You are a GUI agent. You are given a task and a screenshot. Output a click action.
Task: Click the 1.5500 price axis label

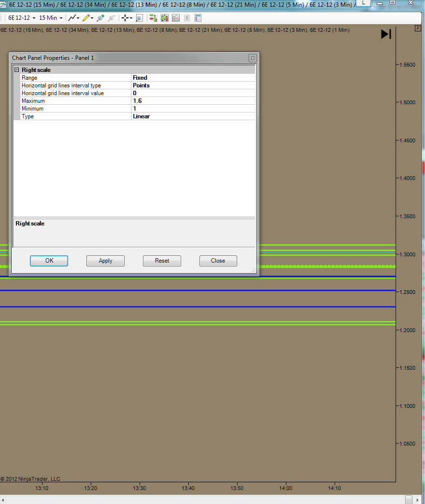pyautogui.click(x=407, y=65)
